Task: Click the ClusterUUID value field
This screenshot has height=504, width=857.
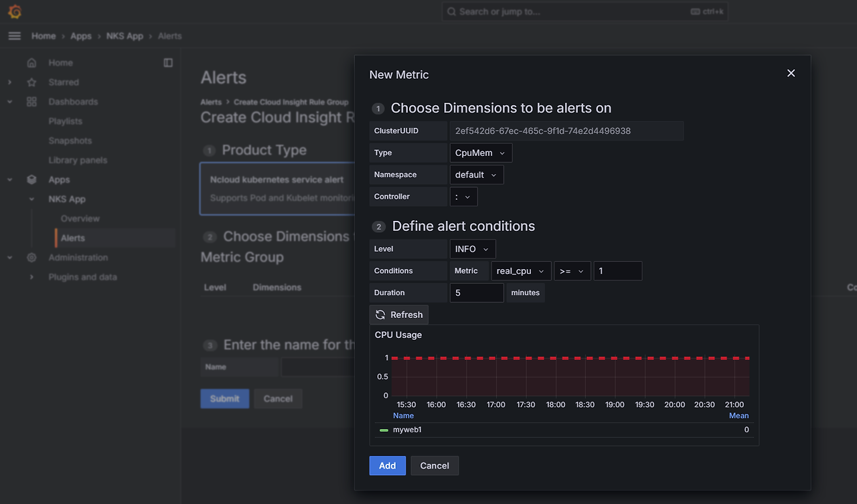Action: click(566, 131)
